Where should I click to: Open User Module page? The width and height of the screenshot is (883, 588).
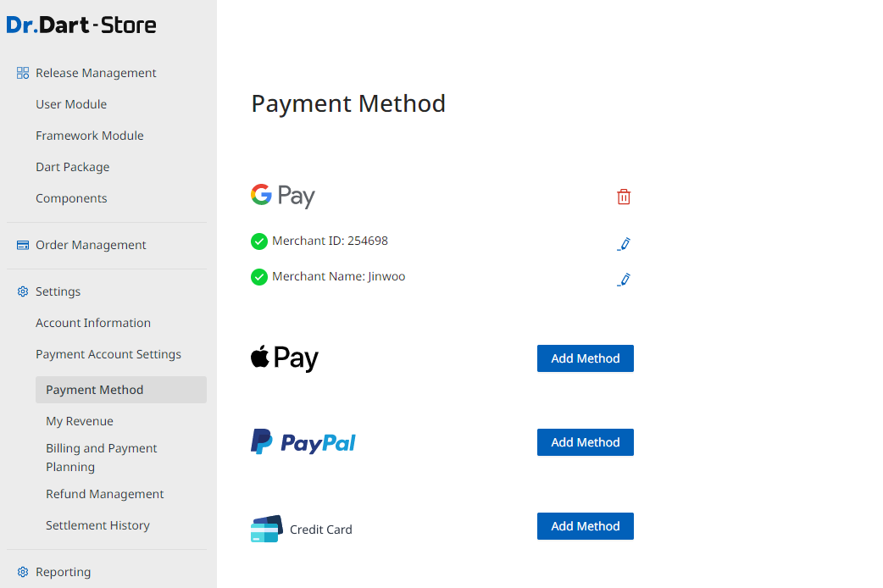click(71, 104)
